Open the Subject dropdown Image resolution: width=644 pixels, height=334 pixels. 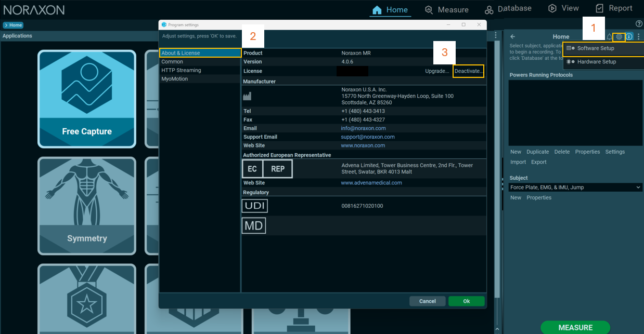(575, 188)
